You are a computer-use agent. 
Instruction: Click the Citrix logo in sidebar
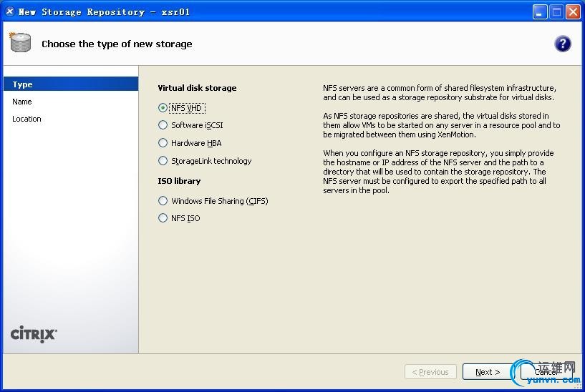[34, 334]
